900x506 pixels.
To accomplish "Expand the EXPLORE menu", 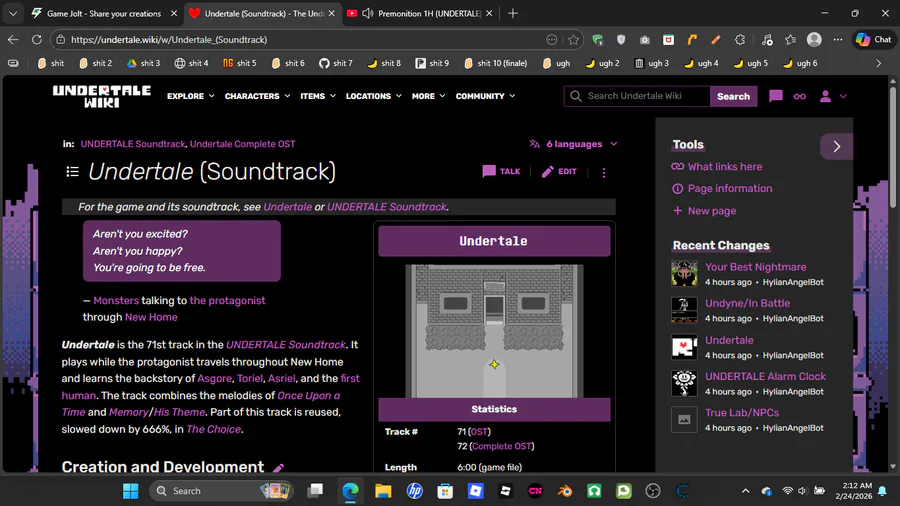I will pos(191,96).
